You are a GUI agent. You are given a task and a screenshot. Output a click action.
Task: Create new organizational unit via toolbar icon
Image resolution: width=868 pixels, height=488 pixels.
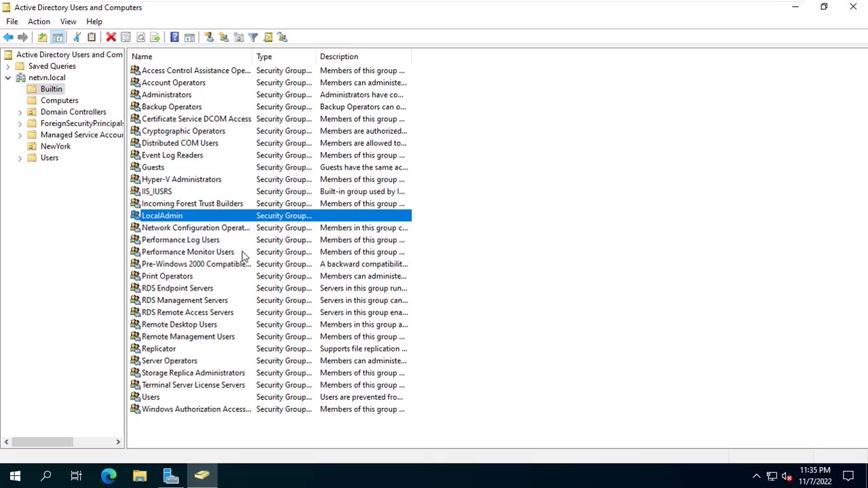(x=239, y=37)
